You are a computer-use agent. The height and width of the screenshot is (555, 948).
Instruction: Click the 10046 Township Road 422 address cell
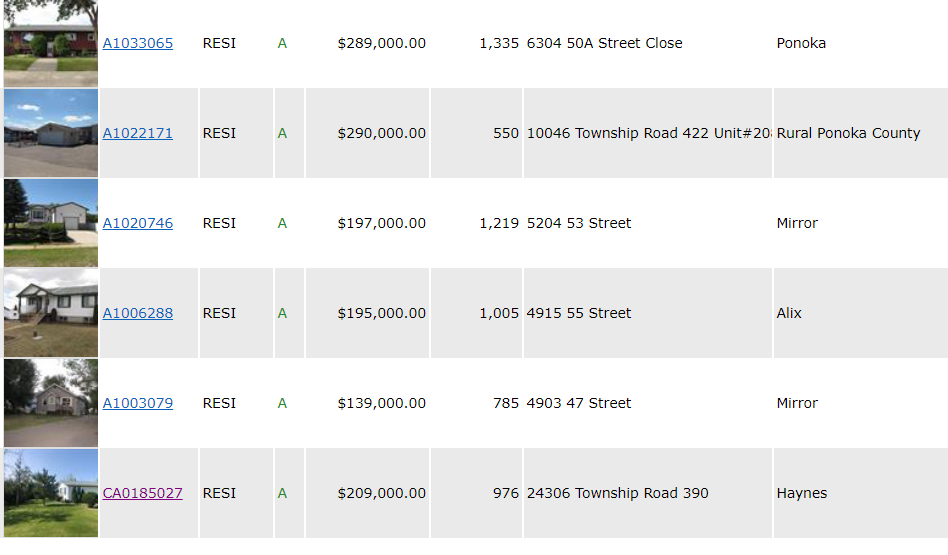tap(648, 133)
